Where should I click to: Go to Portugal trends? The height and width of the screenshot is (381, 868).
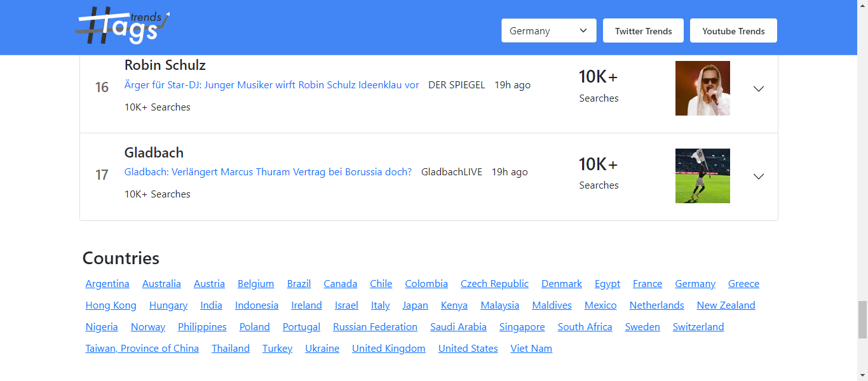pyautogui.click(x=302, y=327)
